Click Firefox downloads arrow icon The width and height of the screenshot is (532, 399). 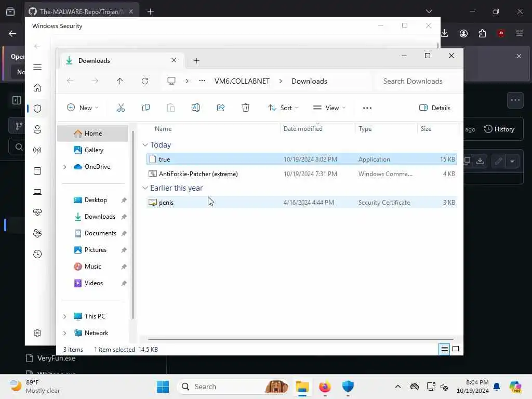click(445, 33)
